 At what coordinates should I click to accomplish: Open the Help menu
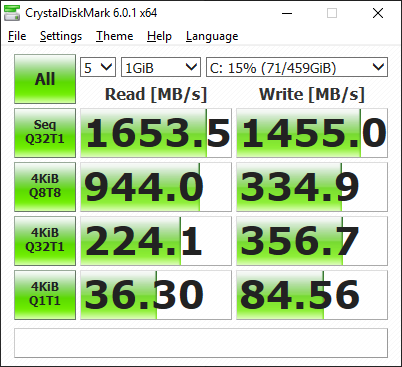(159, 36)
